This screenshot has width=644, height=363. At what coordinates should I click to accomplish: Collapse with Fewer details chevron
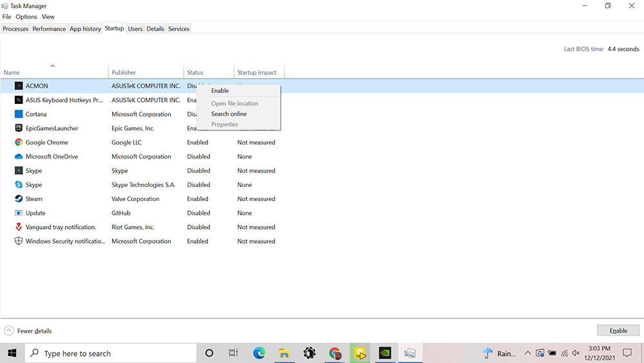pyautogui.click(x=8, y=331)
